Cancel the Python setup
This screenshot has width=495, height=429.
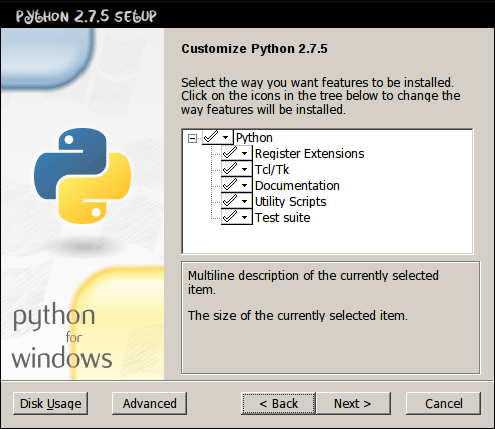(443, 403)
